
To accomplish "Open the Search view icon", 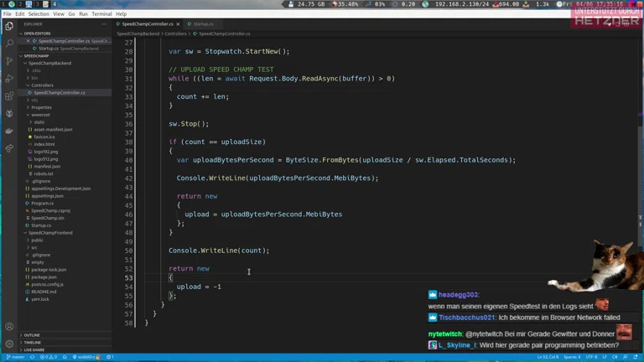I will point(9,43).
